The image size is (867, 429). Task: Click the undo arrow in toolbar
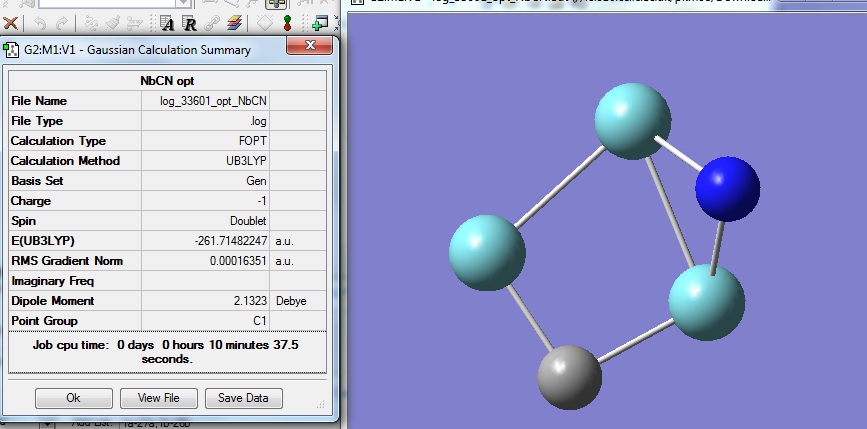tap(40, 22)
